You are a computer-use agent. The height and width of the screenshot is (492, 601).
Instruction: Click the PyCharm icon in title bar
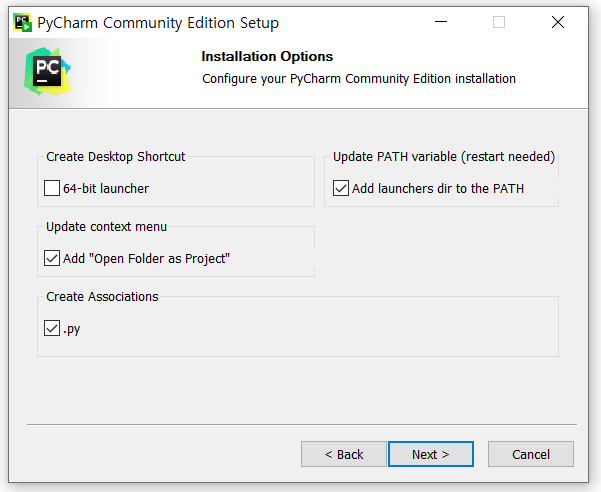pyautogui.click(x=23, y=23)
